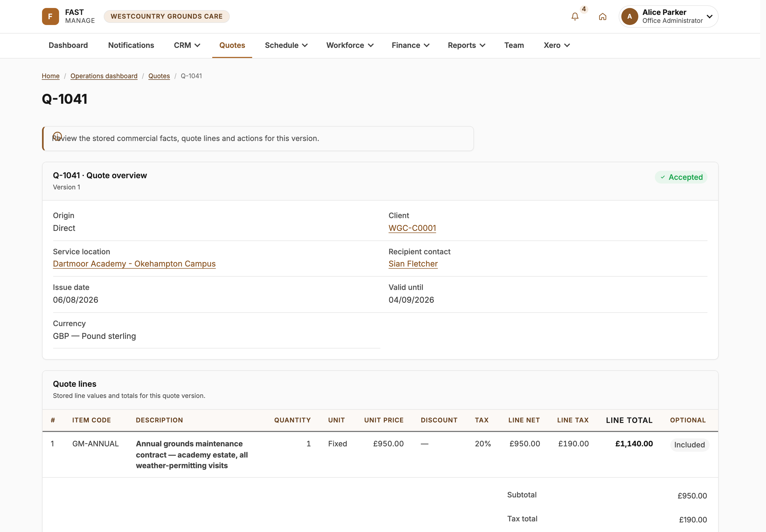This screenshot has width=766, height=532.
Task: Click the Westcountry Grounds Care badge
Action: click(167, 16)
